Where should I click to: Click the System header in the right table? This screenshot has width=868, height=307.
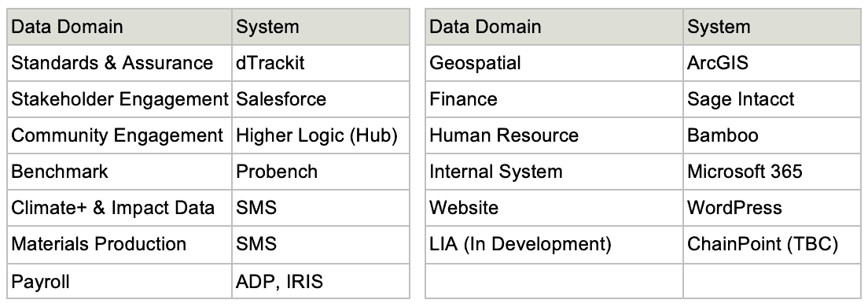(771, 27)
